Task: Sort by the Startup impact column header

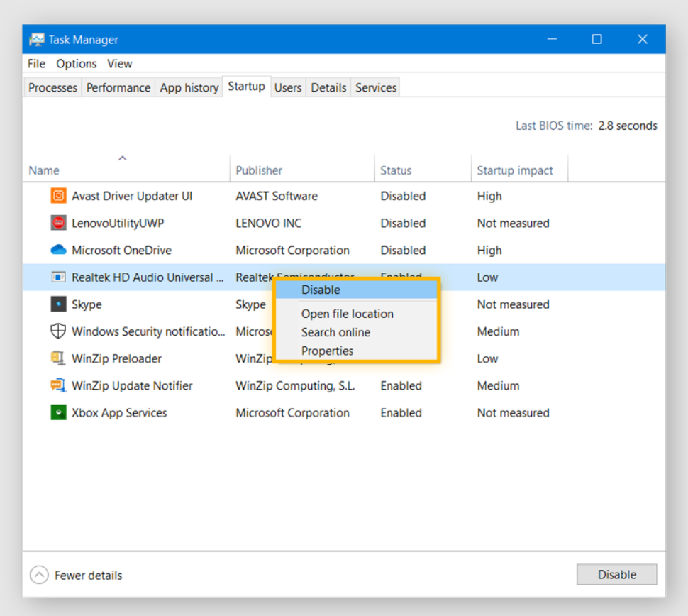Action: tap(519, 168)
